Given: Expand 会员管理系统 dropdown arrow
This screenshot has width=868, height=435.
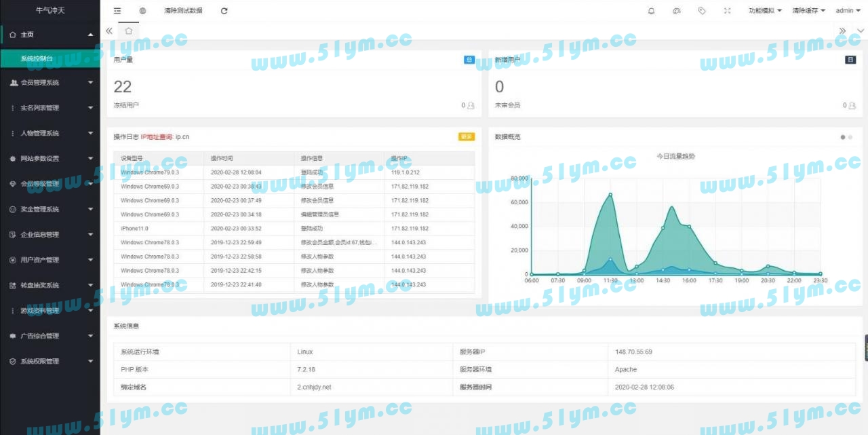Looking at the screenshot, I should tap(91, 83).
